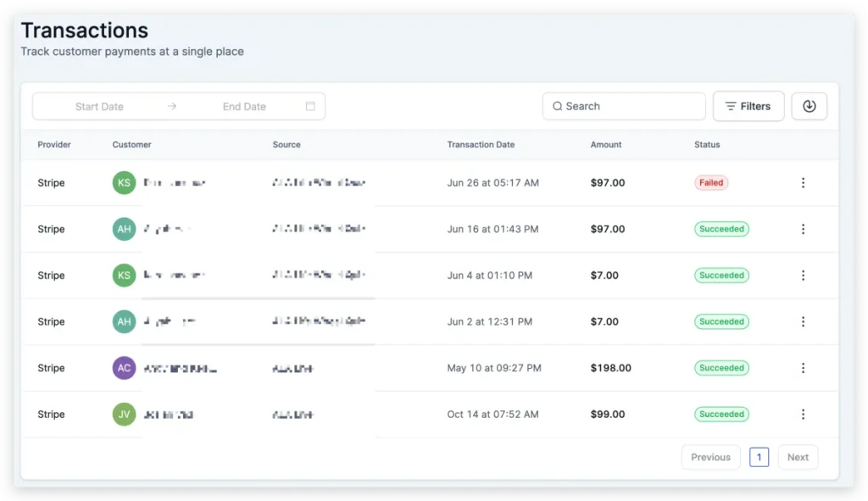The image size is (868, 501).
Task: Click the Search input box
Action: pos(624,106)
